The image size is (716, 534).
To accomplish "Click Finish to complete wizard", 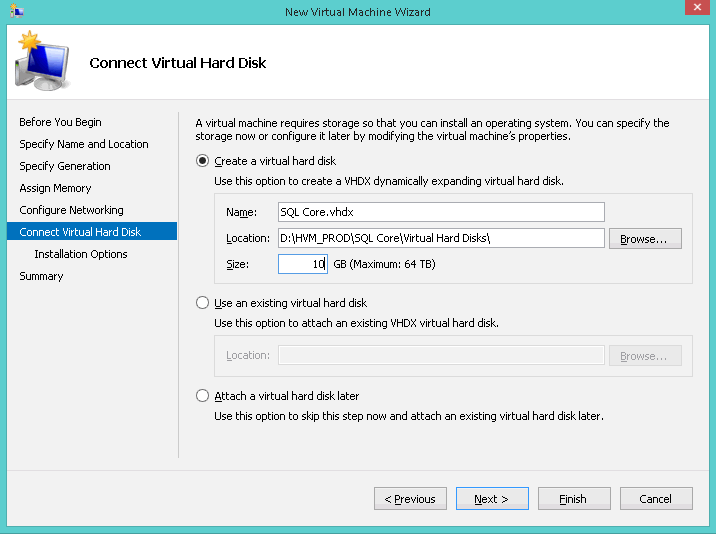I will pyautogui.click(x=574, y=499).
